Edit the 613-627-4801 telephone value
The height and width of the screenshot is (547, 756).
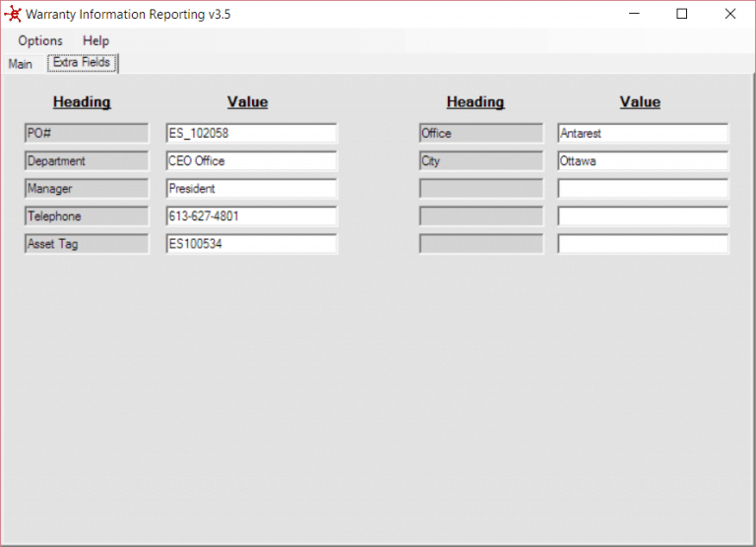pyautogui.click(x=252, y=216)
